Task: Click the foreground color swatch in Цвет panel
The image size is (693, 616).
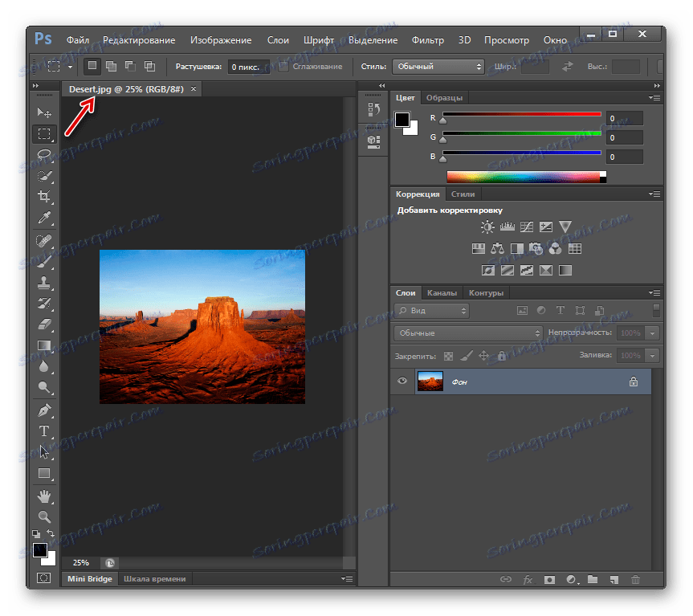Action: [402, 120]
